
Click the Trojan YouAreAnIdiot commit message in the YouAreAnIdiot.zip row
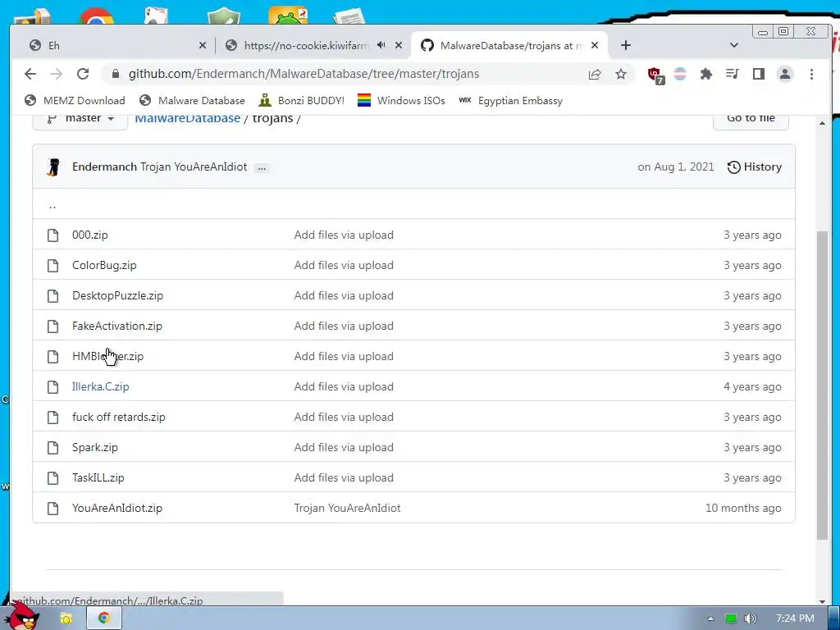click(x=347, y=508)
